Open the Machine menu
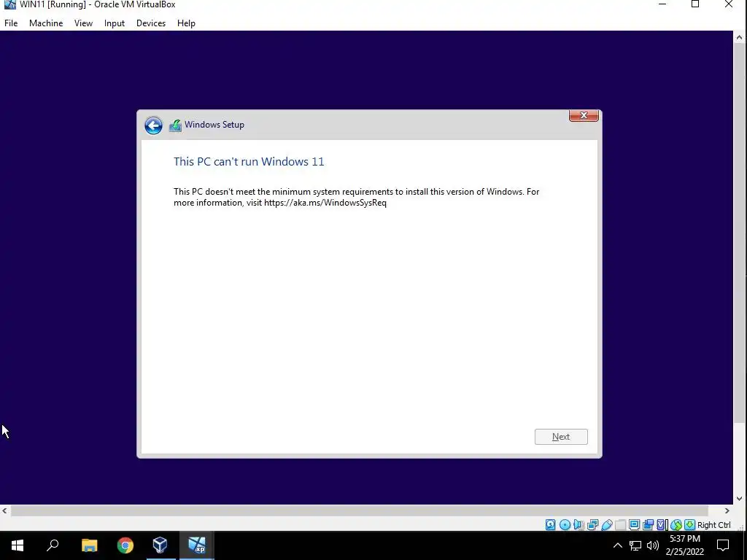The height and width of the screenshot is (560, 747). [x=46, y=23]
